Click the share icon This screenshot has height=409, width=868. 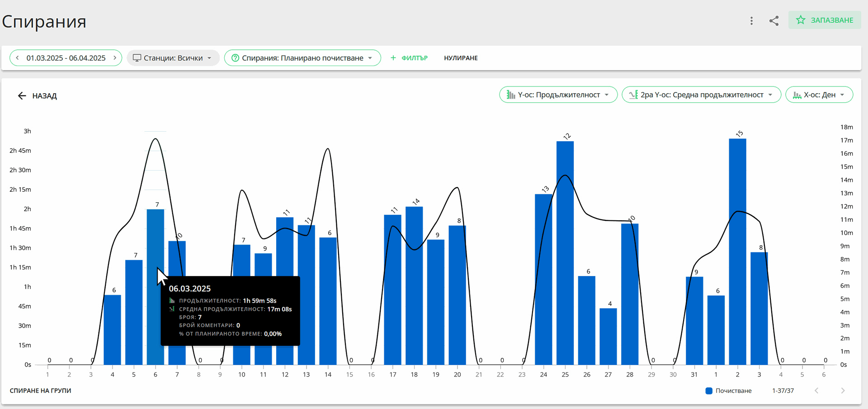point(774,21)
